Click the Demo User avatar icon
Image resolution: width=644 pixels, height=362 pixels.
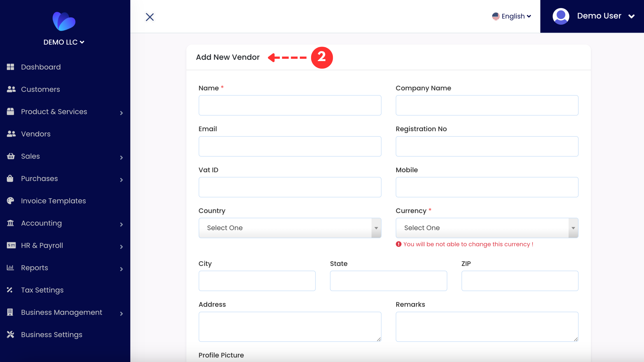point(561,16)
